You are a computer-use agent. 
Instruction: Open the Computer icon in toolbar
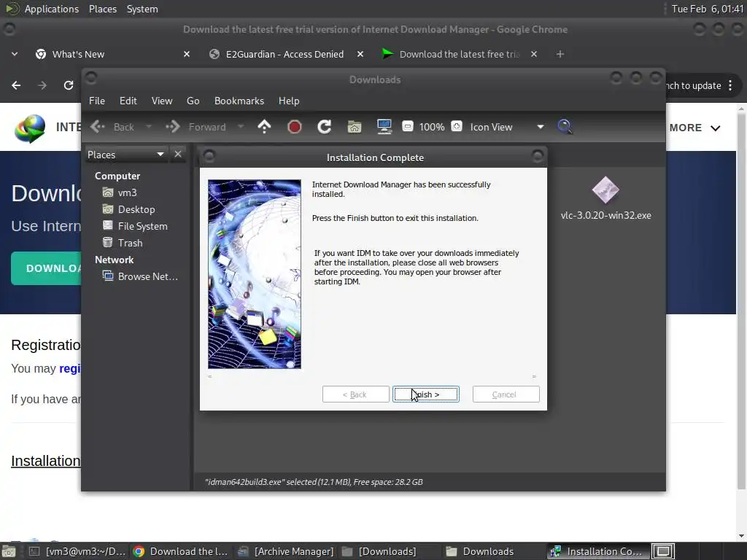pyautogui.click(x=384, y=127)
